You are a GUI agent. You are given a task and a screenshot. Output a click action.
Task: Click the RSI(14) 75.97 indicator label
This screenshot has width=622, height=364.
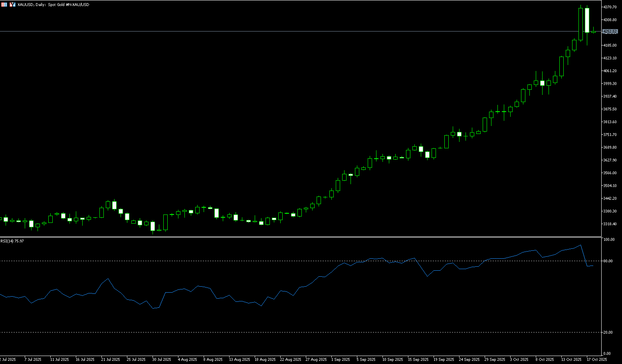click(x=12, y=241)
